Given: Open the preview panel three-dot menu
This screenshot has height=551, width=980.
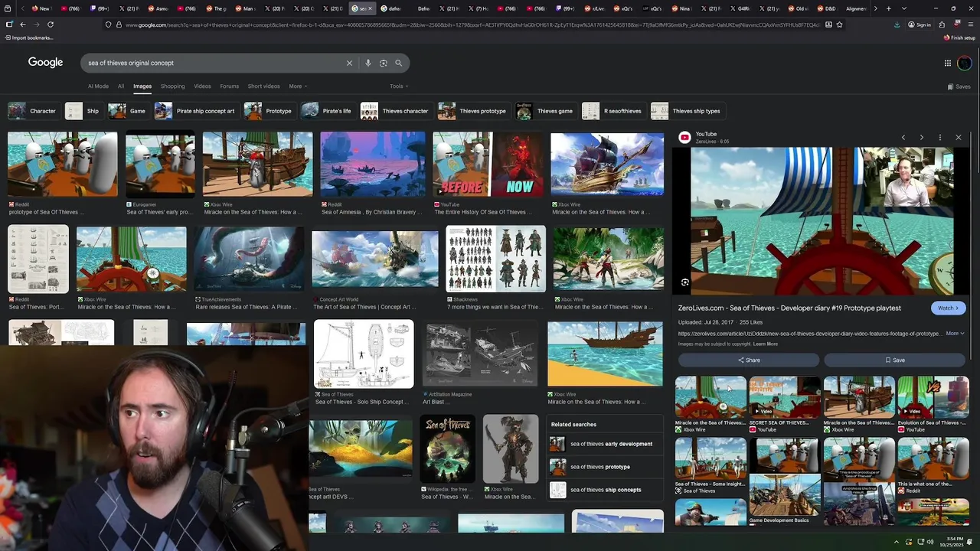Looking at the screenshot, I should pyautogui.click(x=940, y=137).
